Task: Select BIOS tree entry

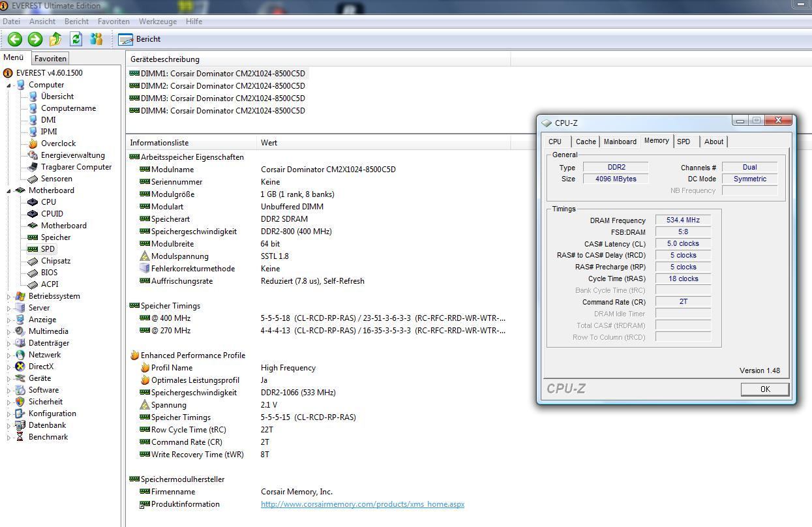Action: point(50,273)
